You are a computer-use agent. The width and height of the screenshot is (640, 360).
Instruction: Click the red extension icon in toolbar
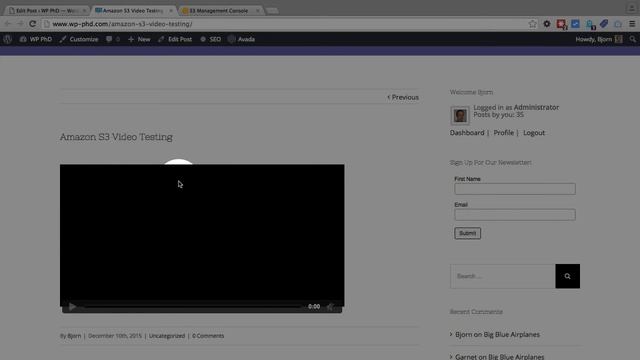561,24
